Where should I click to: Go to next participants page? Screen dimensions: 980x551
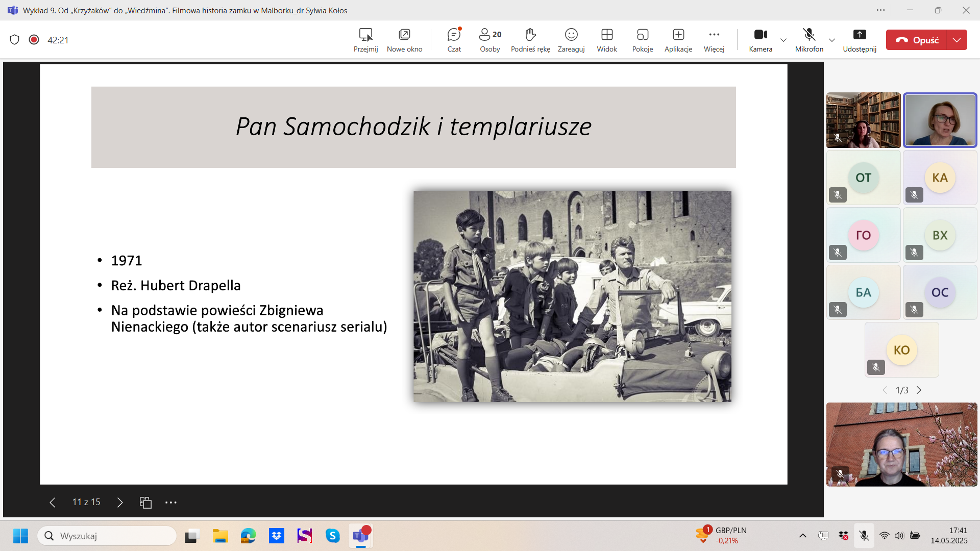[919, 390]
